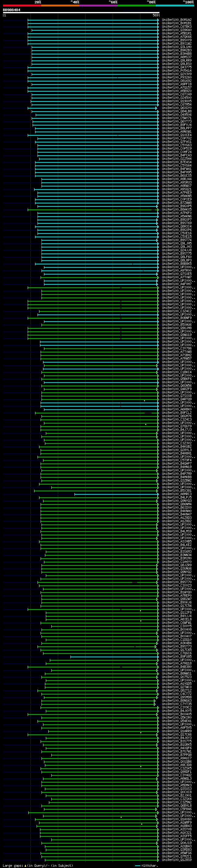Select hit label UniRef100_B9FU85

tap(177, 656)
